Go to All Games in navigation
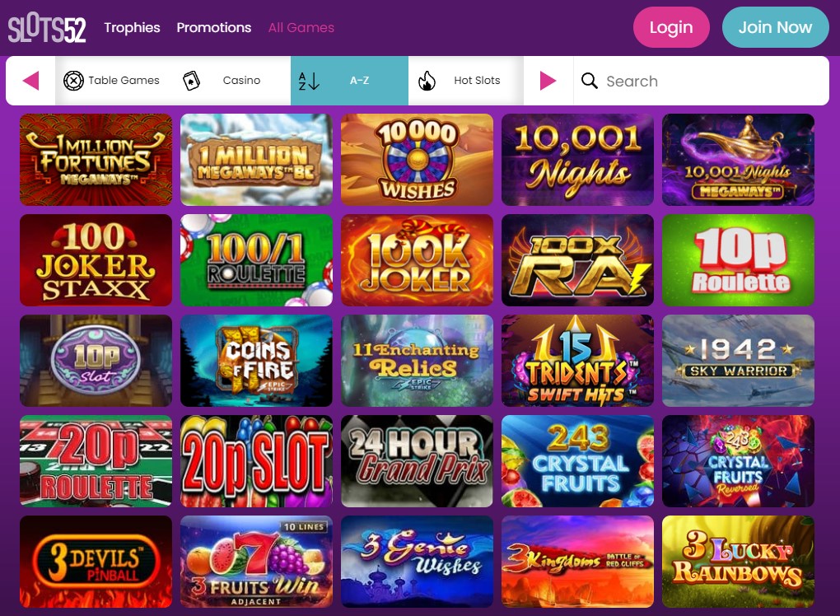Image resolution: width=840 pixels, height=616 pixels. pos(301,27)
